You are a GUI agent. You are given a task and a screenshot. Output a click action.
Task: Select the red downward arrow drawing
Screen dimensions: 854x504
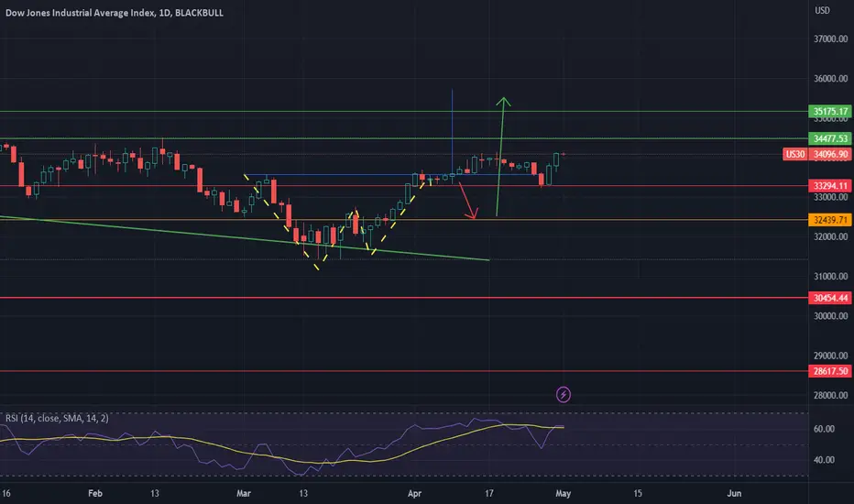468,201
